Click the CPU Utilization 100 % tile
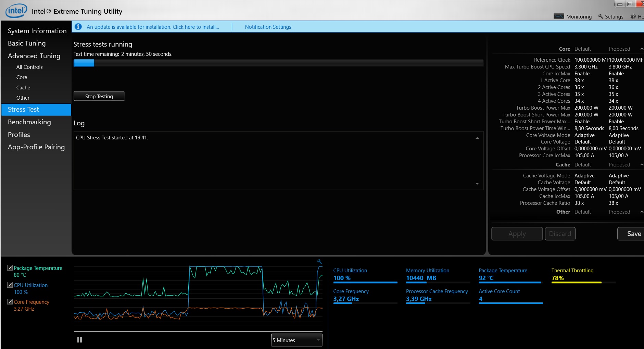The height and width of the screenshot is (349, 644). (x=365, y=275)
